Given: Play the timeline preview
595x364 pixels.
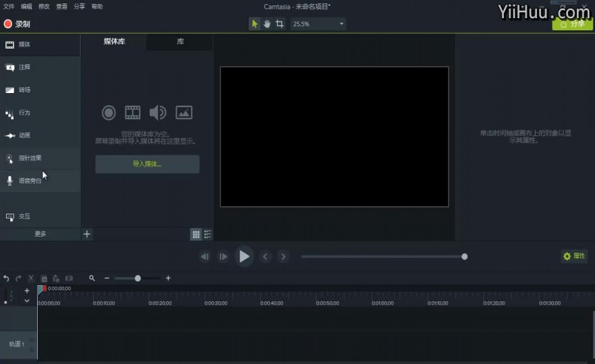Looking at the screenshot, I should click(244, 257).
